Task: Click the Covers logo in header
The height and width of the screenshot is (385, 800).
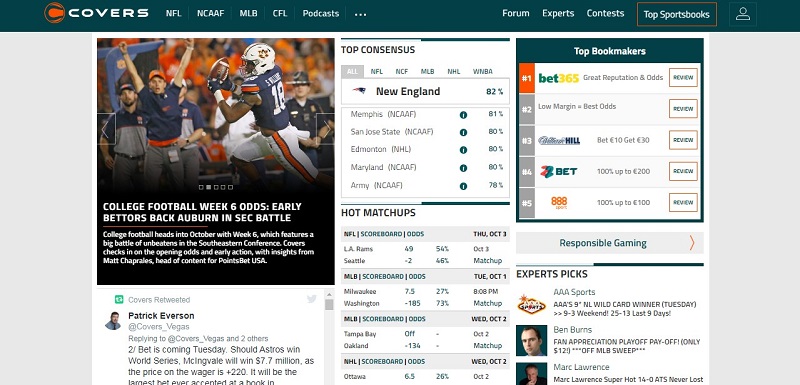Action: tap(96, 13)
